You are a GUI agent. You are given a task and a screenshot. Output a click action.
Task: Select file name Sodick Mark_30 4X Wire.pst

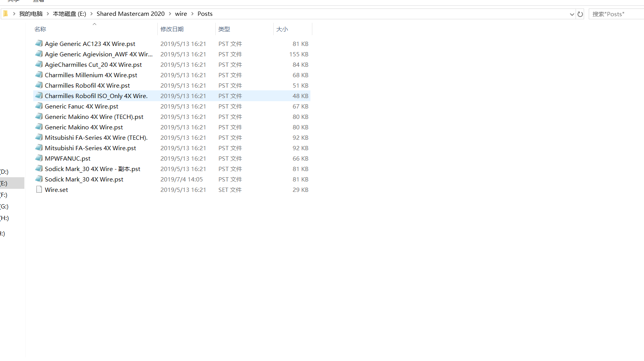click(x=84, y=180)
